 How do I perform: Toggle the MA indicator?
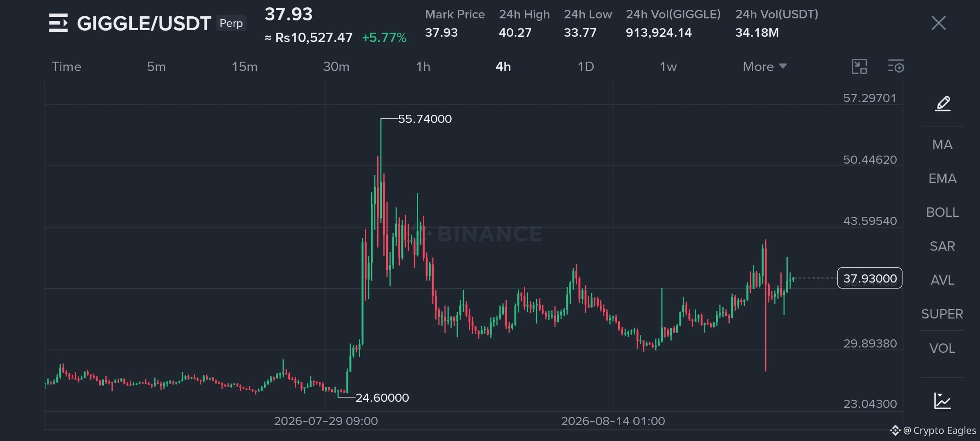942,145
